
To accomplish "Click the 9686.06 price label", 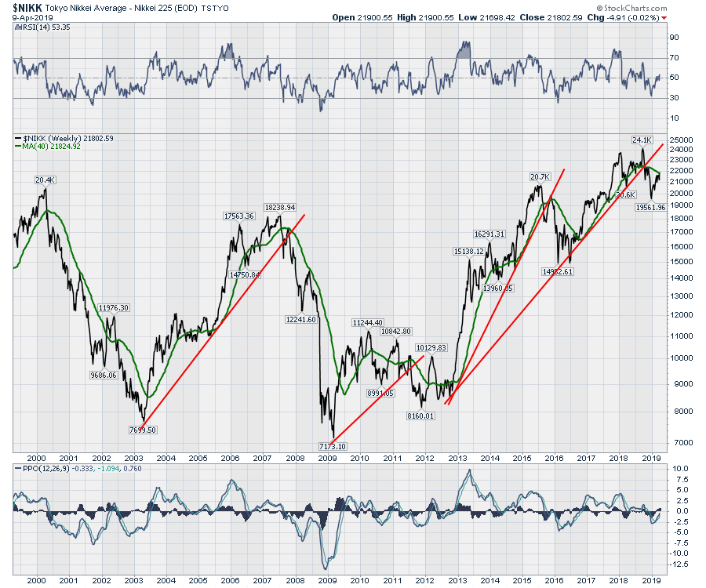I will click(104, 376).
